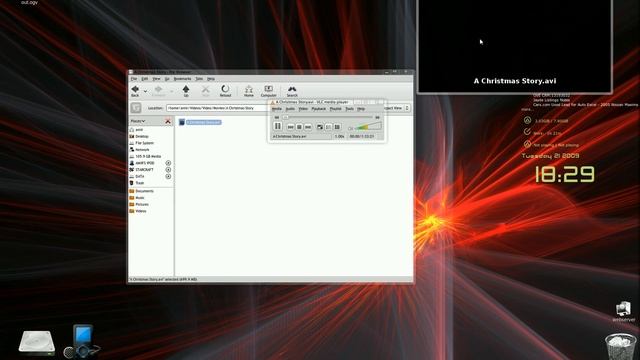The image size is (640, 360).
Task: Open VLC Playlist menu
Action: point(336,109)
